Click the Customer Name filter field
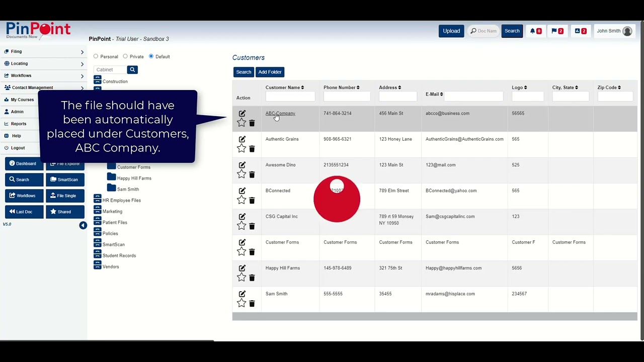 point(290,96)
